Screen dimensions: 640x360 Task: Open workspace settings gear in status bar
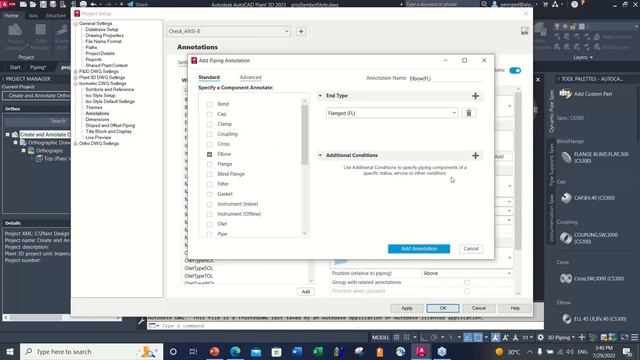[540, 338]
